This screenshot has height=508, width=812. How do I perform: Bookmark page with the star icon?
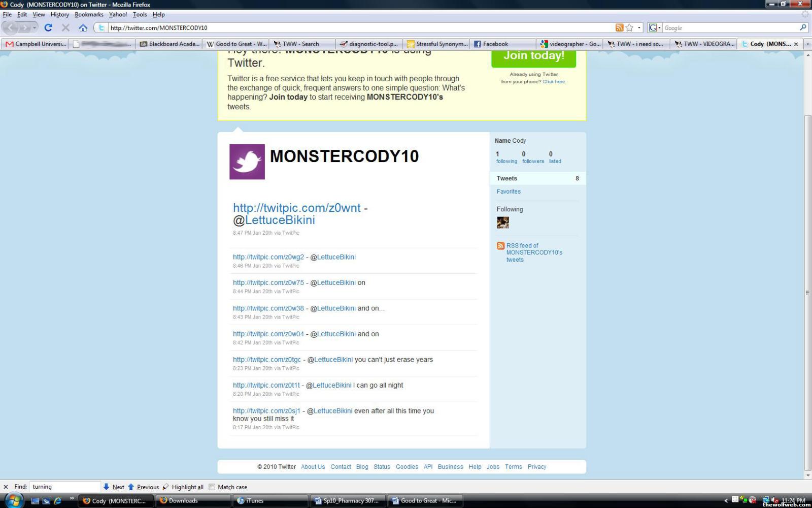629,28
